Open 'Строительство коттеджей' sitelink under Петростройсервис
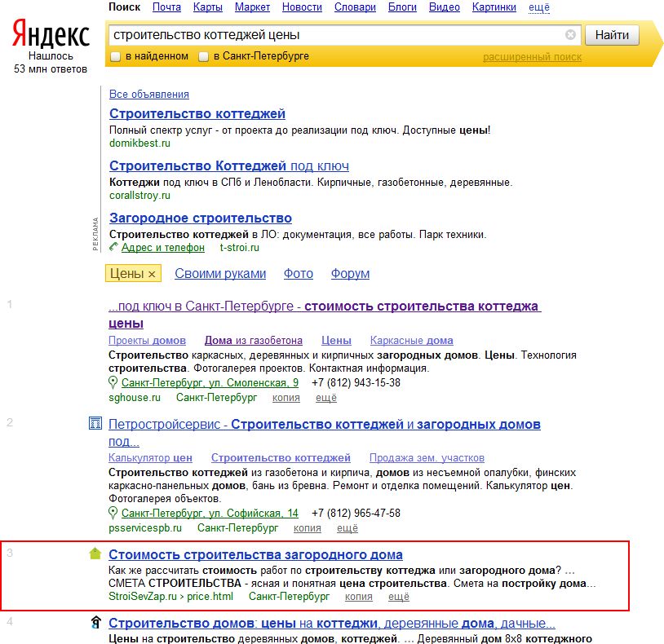This screenshot has width=664, height=644. click(x=281, y=457)
